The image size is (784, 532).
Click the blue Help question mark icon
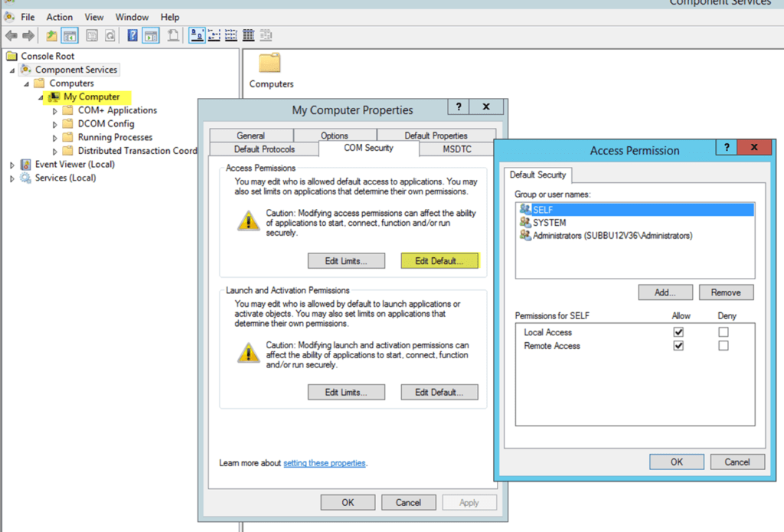click(132, 36)
